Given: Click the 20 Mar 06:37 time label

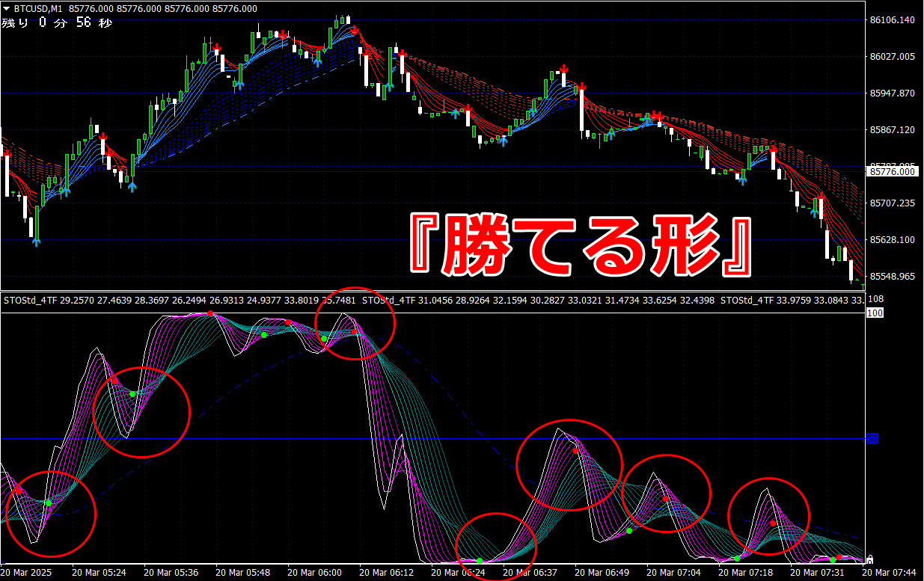Looking at the screenshot, I should pos(531,572).
